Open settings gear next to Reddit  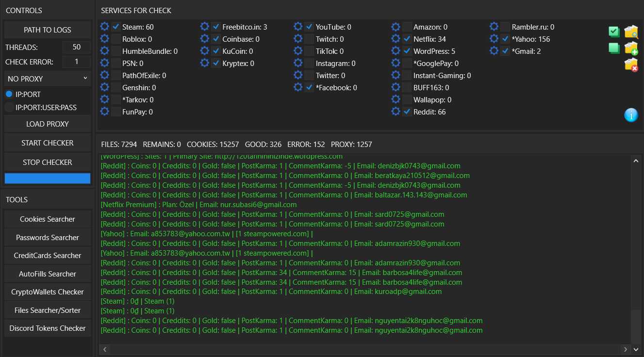click(x=396, y=112)
